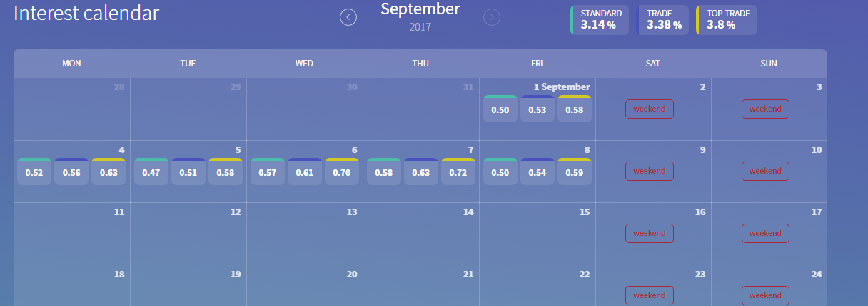Click the 0.72 rate chip on September 7
Viewport: 868px width, 306px height.
458,172
